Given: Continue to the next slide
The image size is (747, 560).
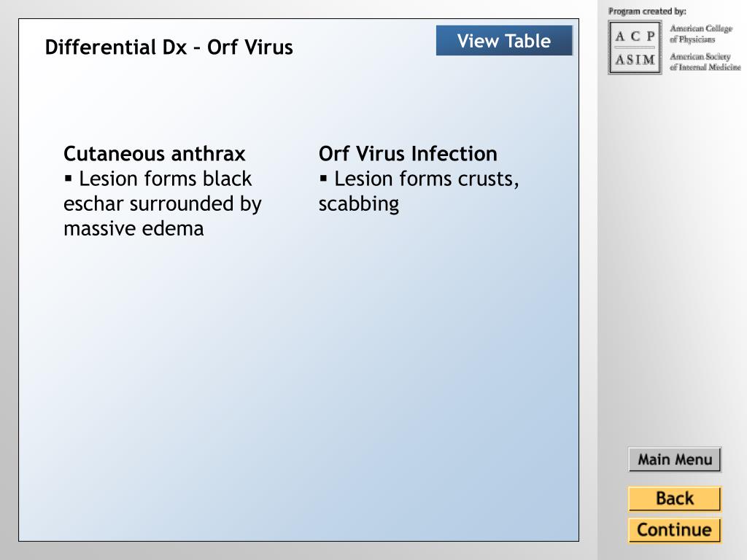Looking at the screenshot, I should tap(675, 530).
